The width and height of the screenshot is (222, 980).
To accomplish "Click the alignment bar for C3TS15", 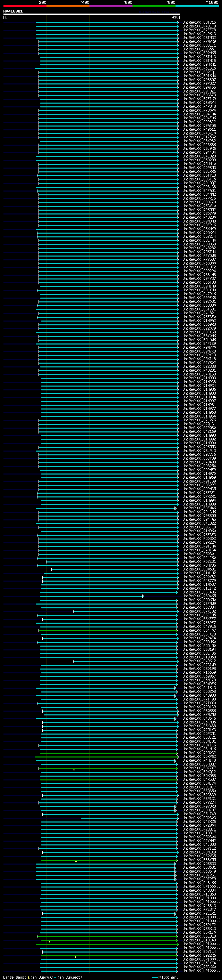I will (107, 23).
